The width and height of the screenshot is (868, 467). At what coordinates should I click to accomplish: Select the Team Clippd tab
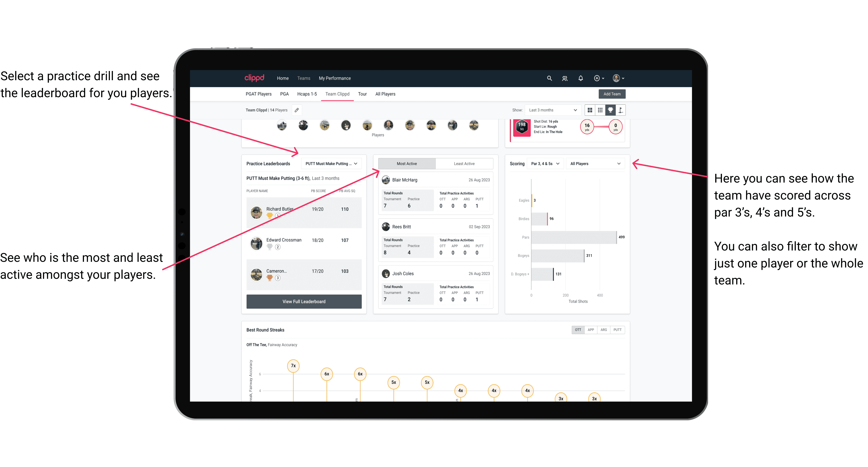[x=338, y=94]
